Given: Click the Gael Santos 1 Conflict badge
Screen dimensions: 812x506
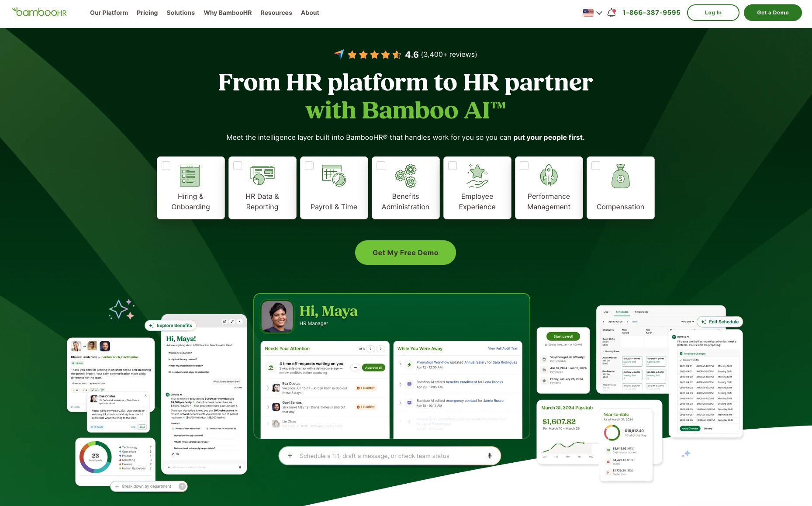Looking at the screenshot, I should [366, 407].
